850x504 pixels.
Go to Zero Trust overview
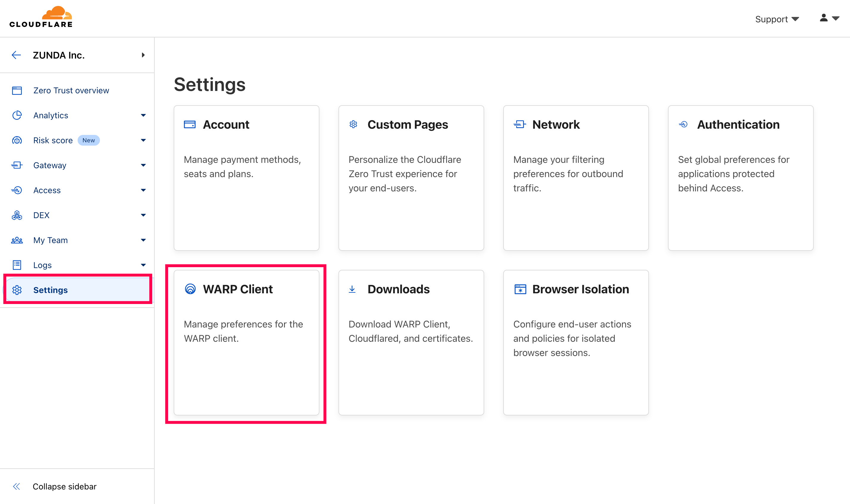(x=71, y=90)
